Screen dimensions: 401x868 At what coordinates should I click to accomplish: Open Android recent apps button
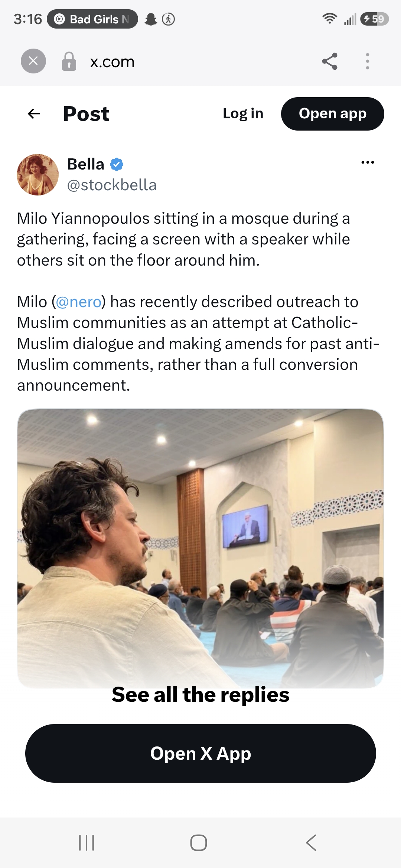coord(87,843)
